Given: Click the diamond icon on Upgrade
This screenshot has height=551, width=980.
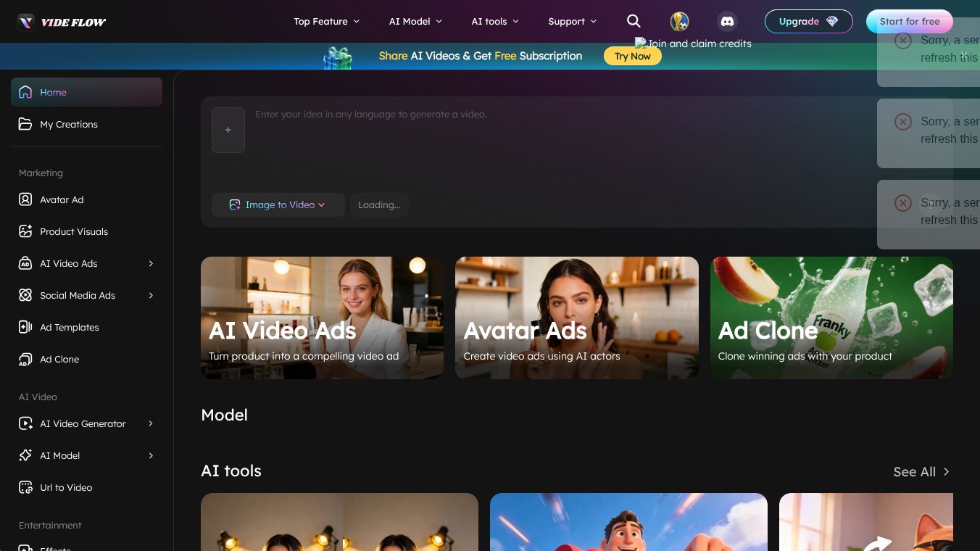Looking at the screenshot, I should click(832, 22).
